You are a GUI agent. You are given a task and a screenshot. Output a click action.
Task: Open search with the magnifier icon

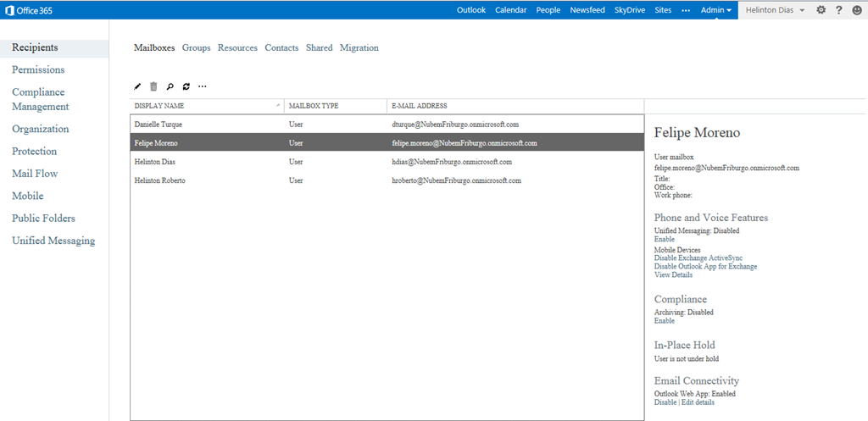(170, 86)
